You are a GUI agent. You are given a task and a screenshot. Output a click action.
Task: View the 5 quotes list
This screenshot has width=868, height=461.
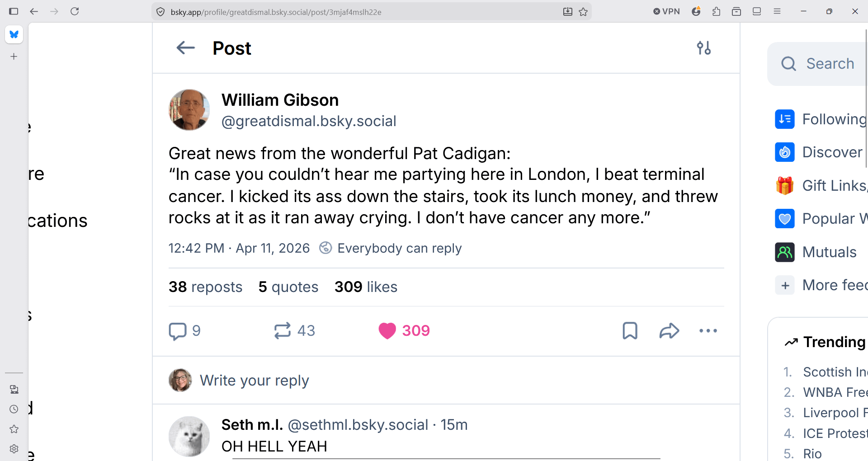tap(288, 287)
